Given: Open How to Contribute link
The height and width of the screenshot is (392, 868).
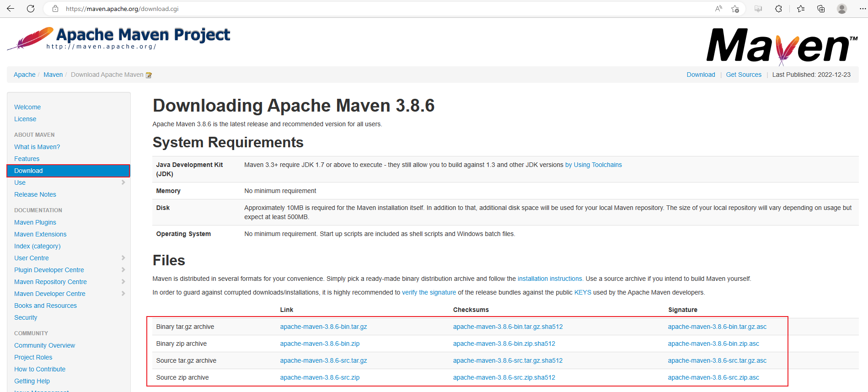Looking at the screenshot, I should (40, 369).
